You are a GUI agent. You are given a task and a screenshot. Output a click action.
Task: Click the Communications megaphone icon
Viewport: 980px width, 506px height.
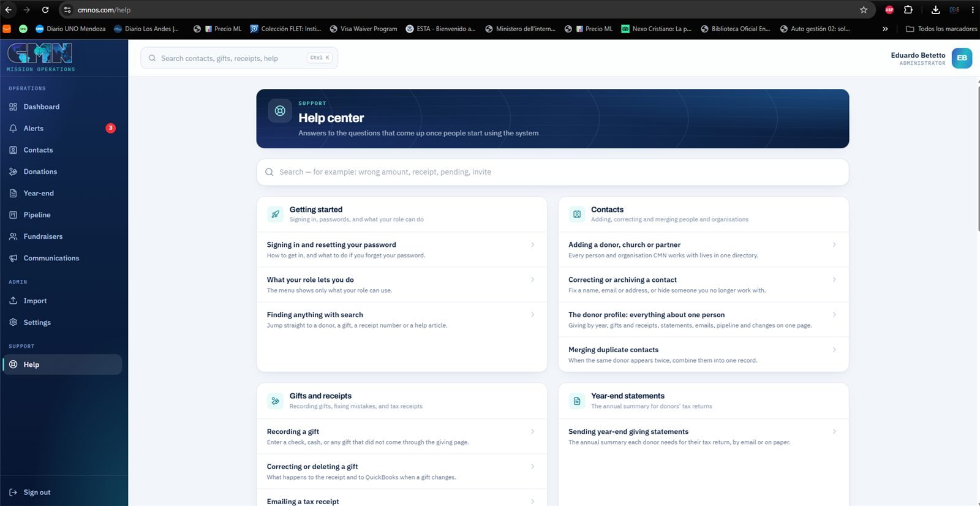pos(13,258)
